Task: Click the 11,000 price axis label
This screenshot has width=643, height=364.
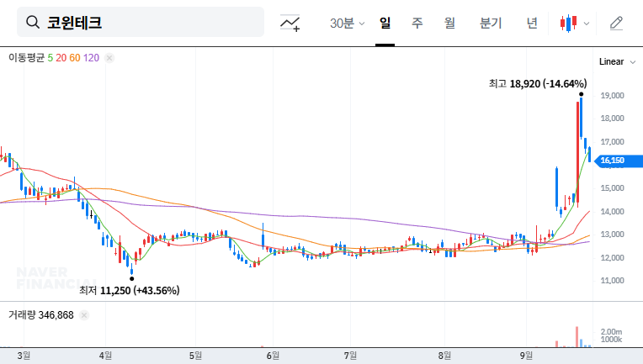Action: [612, 281]
